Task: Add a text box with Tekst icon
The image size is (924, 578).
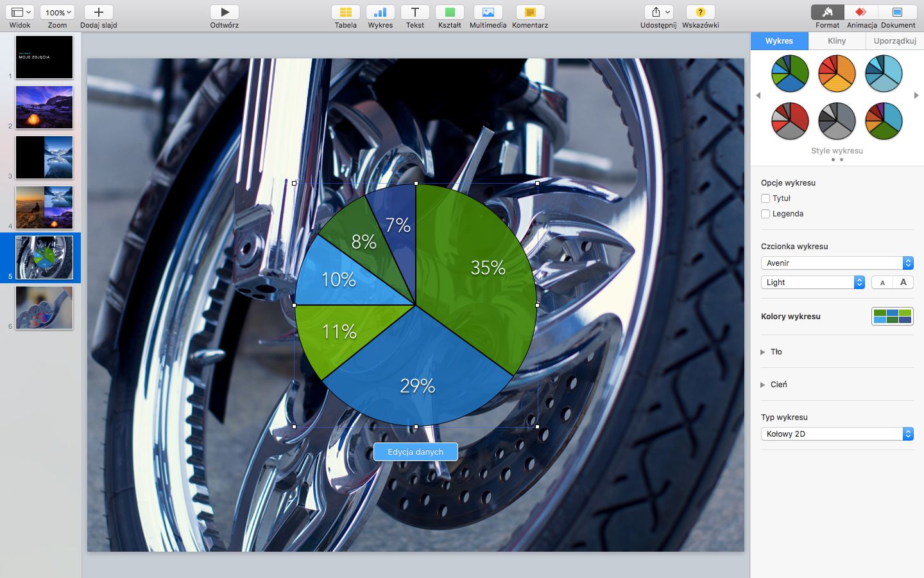Action: [415, 12]
